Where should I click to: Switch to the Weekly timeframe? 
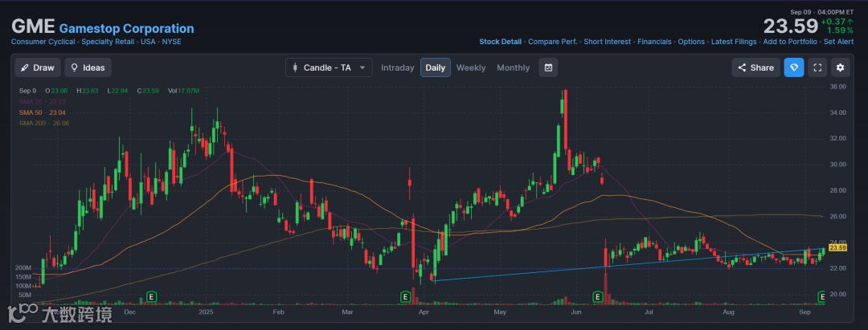(470, 67)
